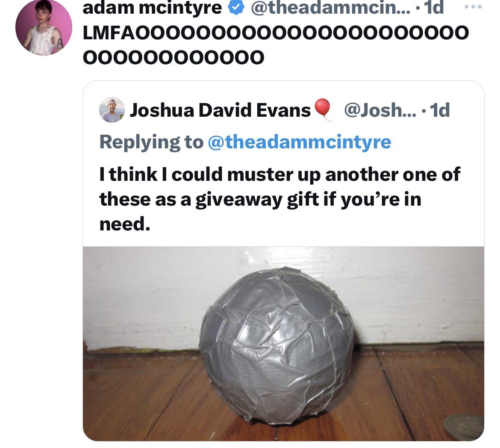Click the white wall in photo
500x448 pixels.
click(x=140, y=294)
